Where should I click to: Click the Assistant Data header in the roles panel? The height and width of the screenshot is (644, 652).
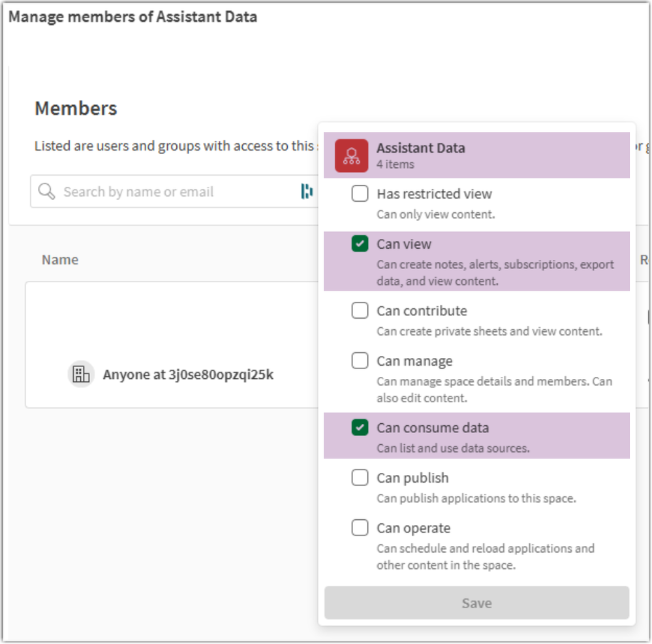click(420, 148)
